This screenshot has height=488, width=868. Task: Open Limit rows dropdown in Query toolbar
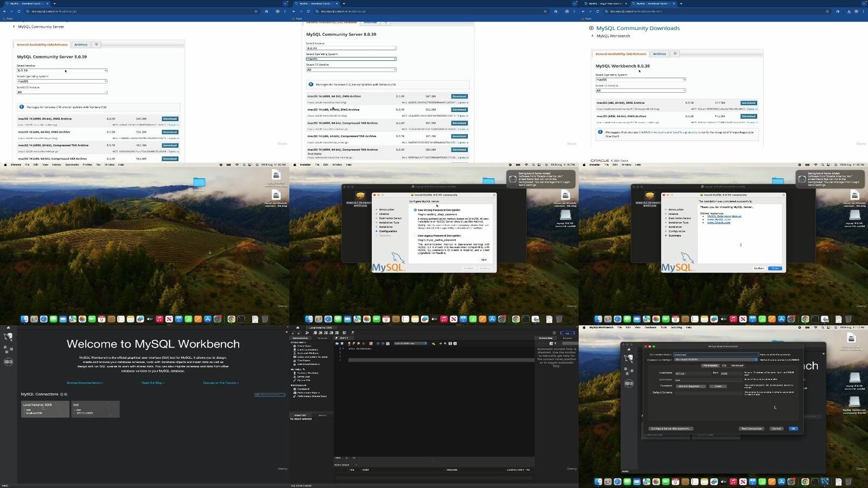[411, 344]
